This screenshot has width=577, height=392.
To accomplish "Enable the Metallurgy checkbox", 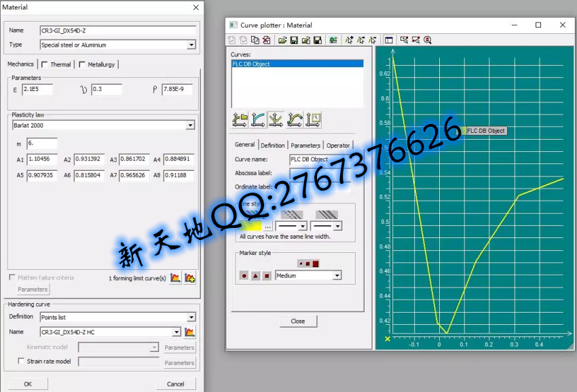I will [82, 64].
